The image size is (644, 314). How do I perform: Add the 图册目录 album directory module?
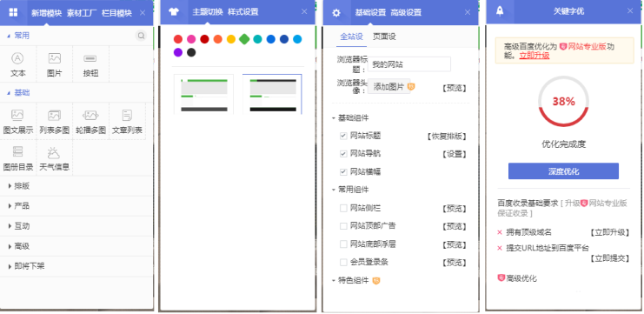(x=18, y=158)
